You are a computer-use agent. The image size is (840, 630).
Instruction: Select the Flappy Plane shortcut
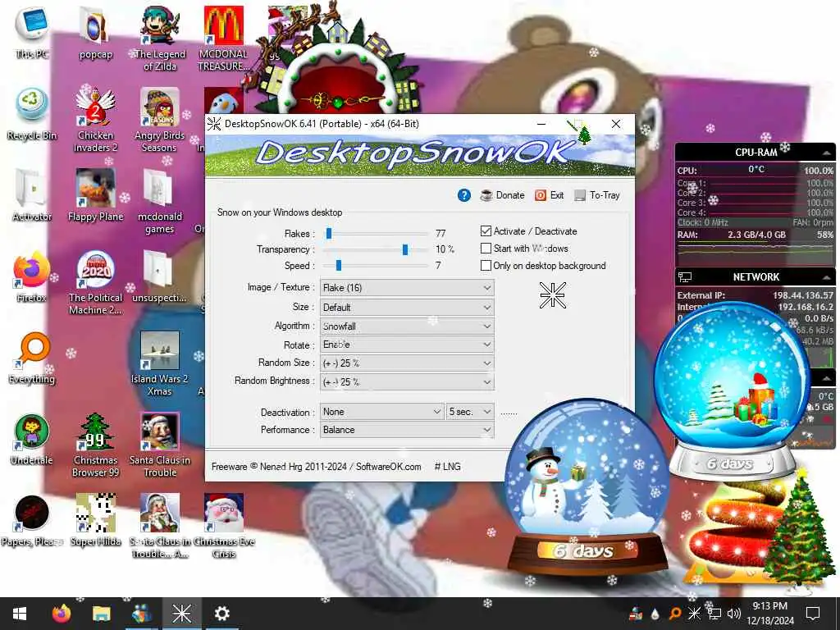pos(95,195)
